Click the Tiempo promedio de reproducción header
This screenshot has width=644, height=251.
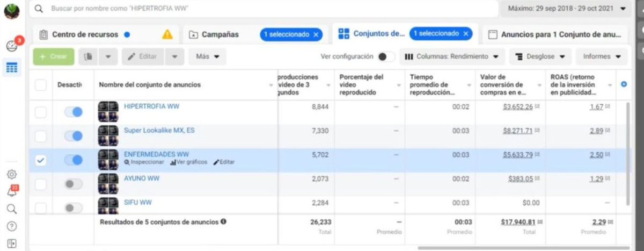(432, 85)
